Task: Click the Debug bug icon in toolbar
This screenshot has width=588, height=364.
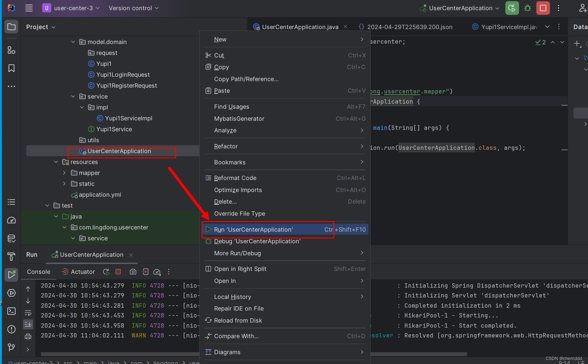Action: pos(528,8)
